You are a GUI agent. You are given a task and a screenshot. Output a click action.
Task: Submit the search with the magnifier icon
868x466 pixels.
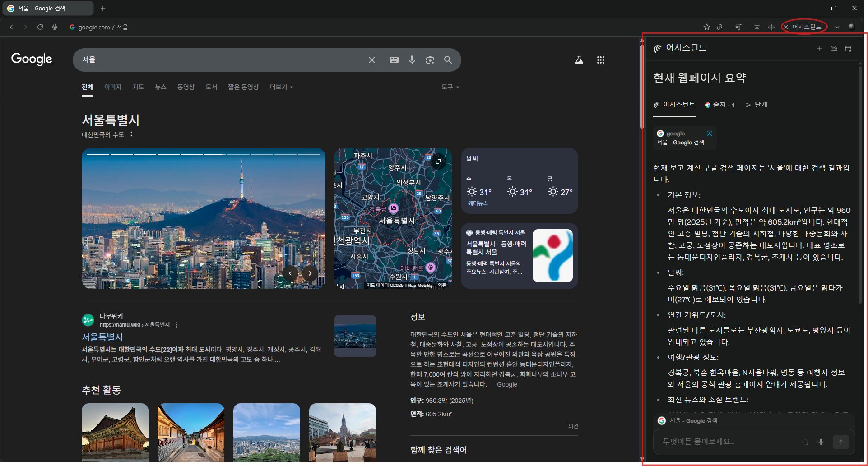point(448,60)
